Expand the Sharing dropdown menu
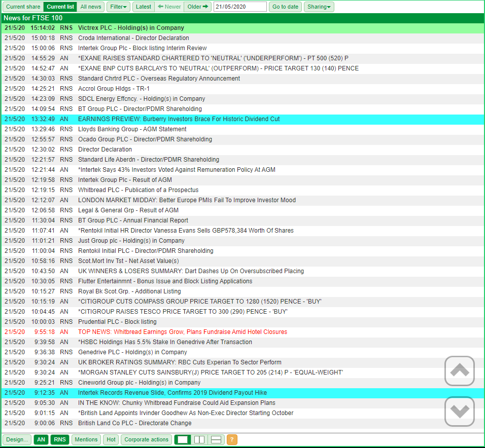Viewport: 485px width, 448px height. point(319,7)
